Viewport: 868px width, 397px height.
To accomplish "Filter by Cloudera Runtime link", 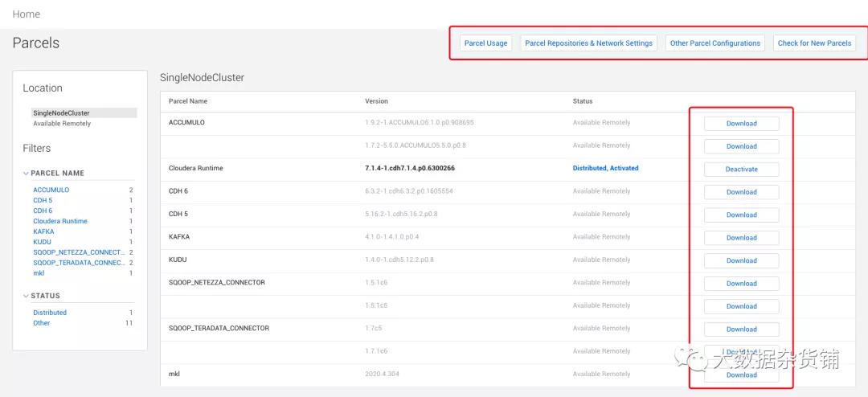I will pos(59,221).
